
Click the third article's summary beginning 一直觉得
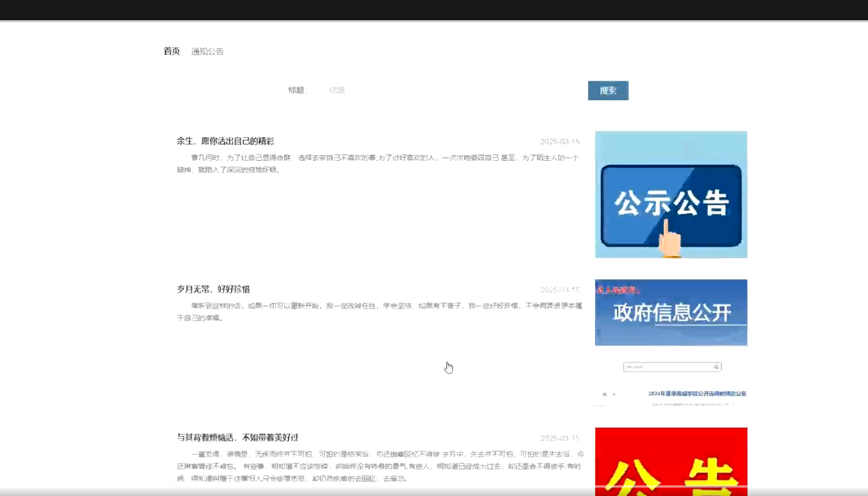coord(380,466)
